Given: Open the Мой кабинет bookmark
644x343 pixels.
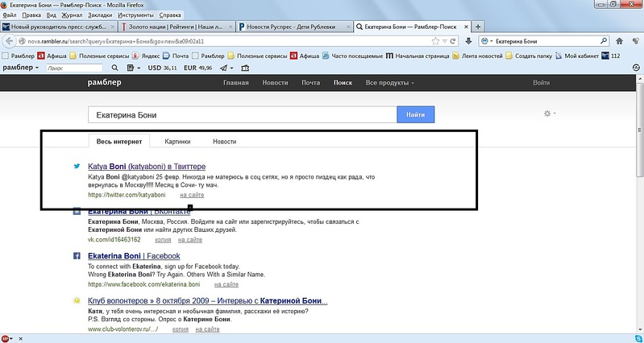Looking at the screenshot, I should click(x=576, y=56).
